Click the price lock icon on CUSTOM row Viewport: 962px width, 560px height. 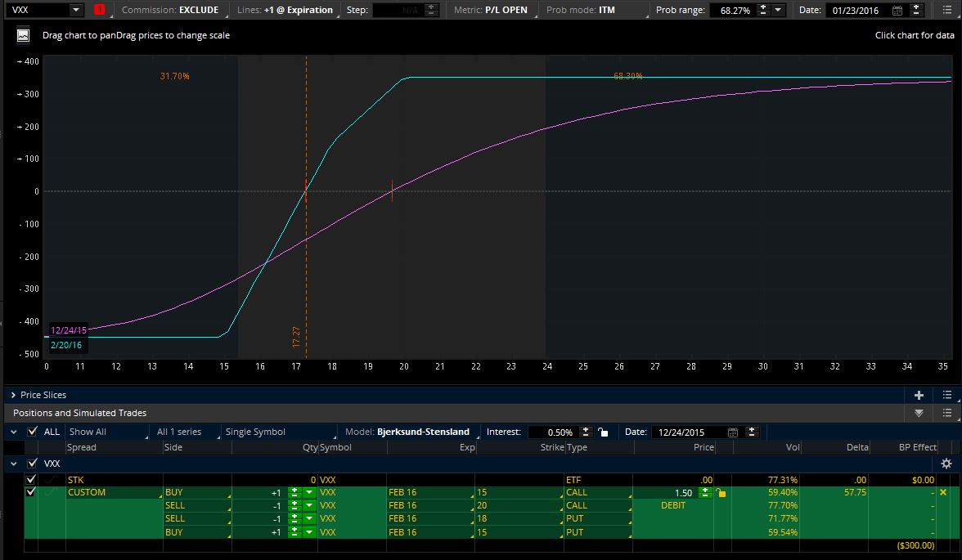[x=721, y=493]
